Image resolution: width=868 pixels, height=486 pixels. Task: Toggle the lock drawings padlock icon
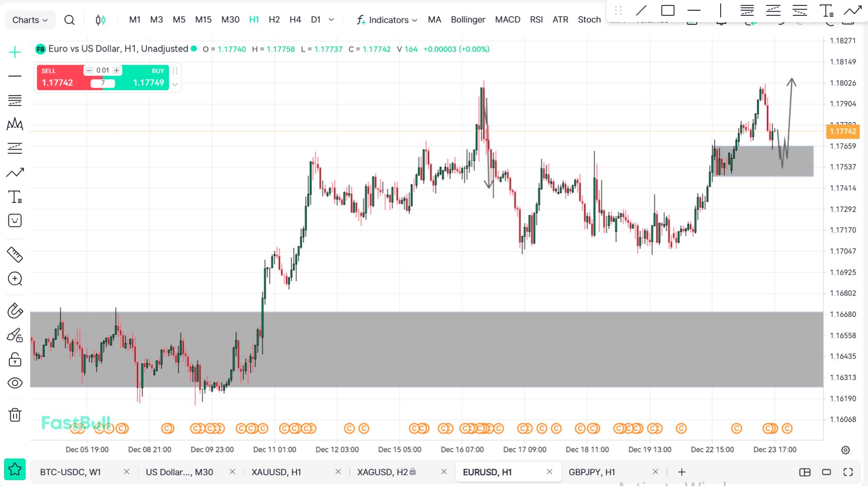pyautogui.click(x=15, y=360)
